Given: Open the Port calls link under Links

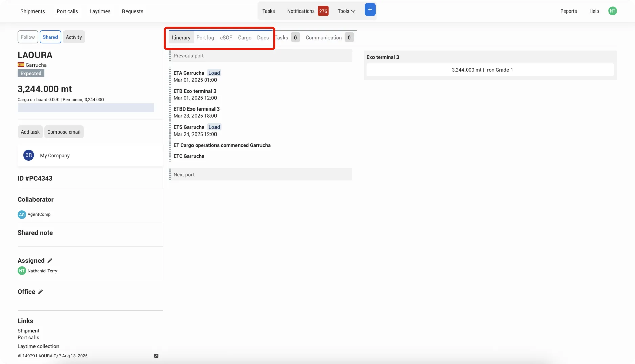Looking at the screenshot, I should (x=28, y=338).
